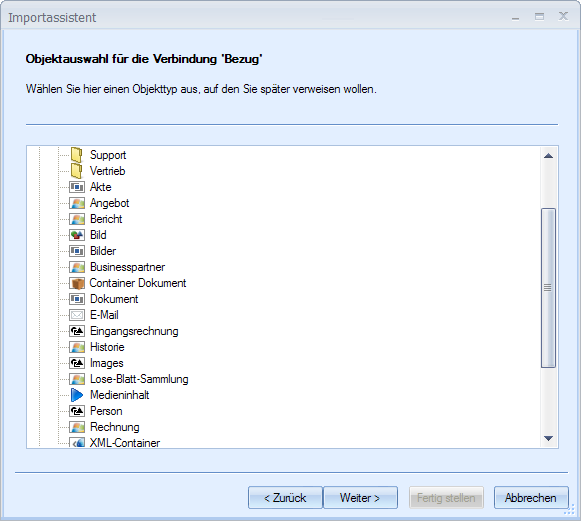581x521 pixels.
Task: Choose the Historie entry
Action: [107, 347]
